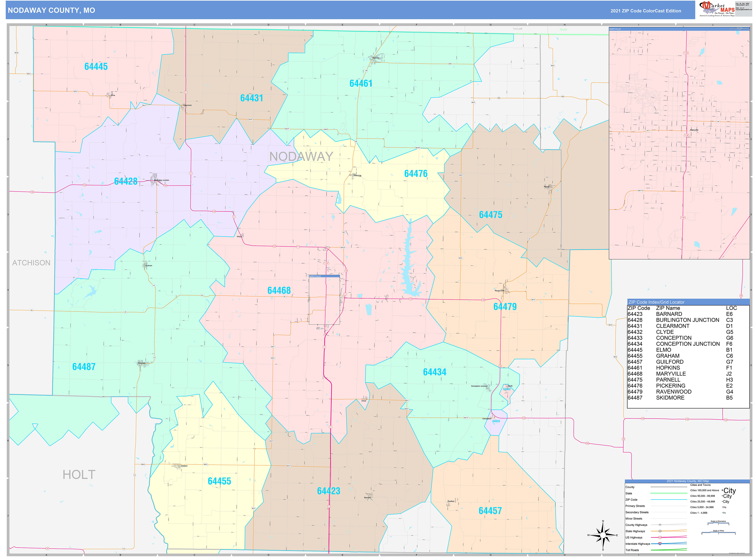Click "2021 ZIP Code ColorCast Edition" header text
The height and width of the screenshot is (557, 756).
pyautogui.click(x=645, y=11)
